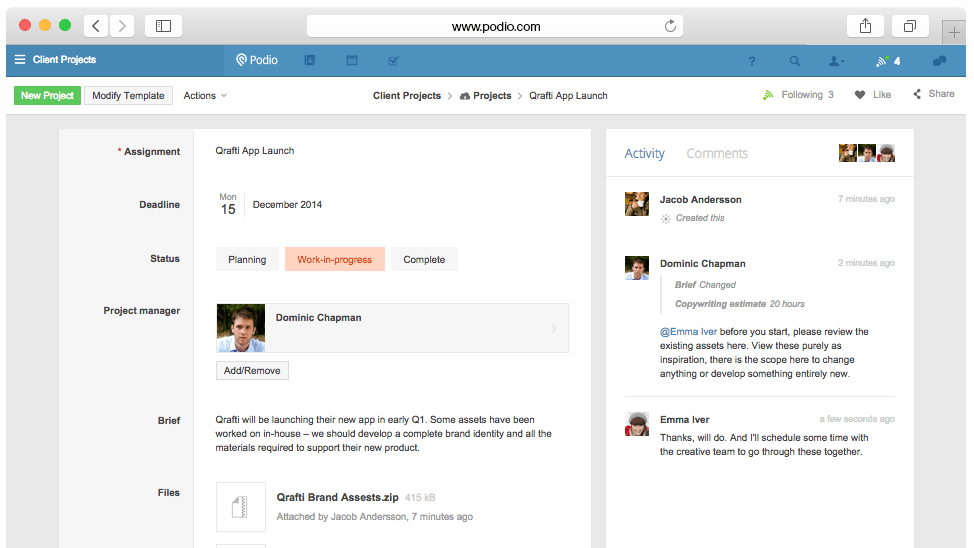Show all tabs icon in browser

click(x=909, y=26)
